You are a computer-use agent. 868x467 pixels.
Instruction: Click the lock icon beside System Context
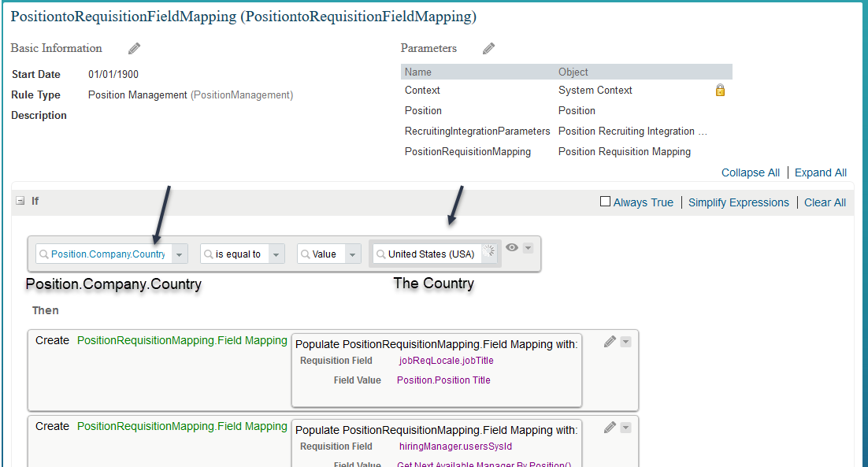coord(720,90)
